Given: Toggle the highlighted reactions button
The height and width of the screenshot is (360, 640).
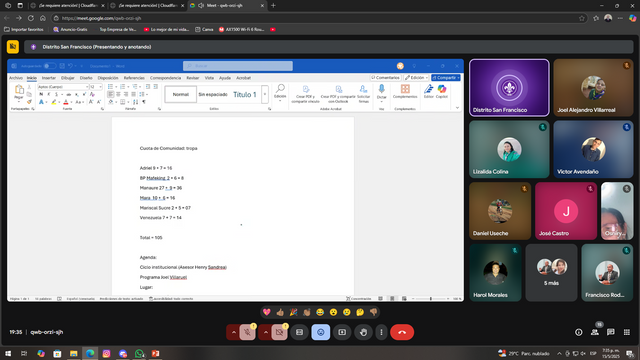Looking at the screenshot, I should coord(321,332).
